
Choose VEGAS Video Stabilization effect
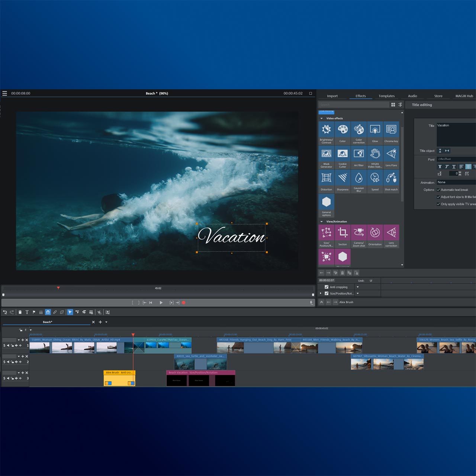coord(375,157)
